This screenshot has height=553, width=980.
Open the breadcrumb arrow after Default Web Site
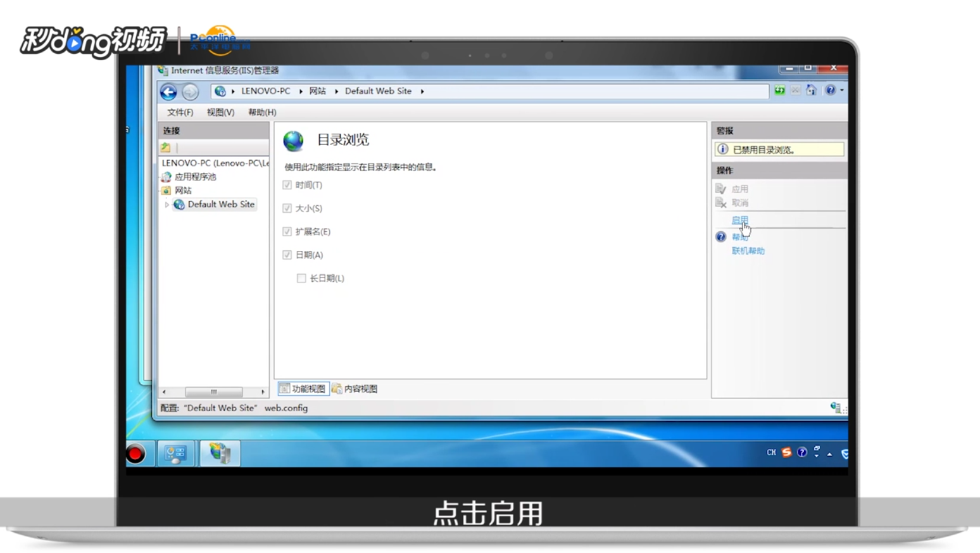click(x=422, y=91)
